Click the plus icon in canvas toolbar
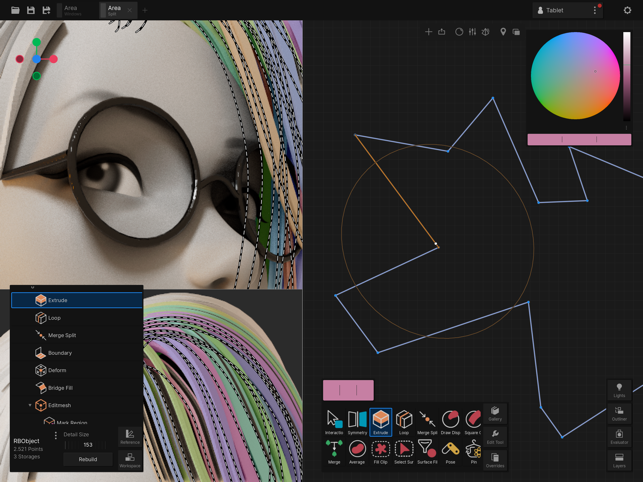The width and height of the screenshot is (643, 482). pos(429,32)
